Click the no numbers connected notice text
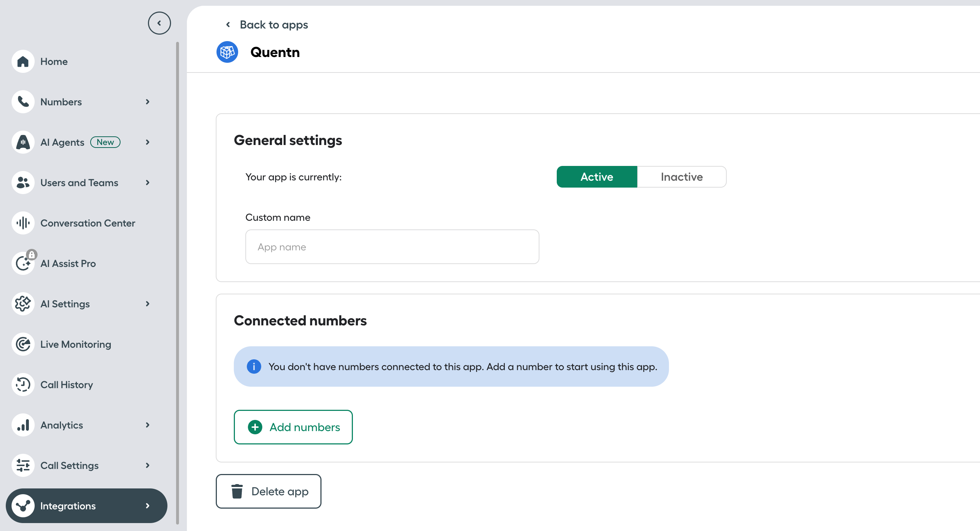Image resolution: width=980 pixels, height=531 pixels. pyautogui.click(x=463, y=367)
